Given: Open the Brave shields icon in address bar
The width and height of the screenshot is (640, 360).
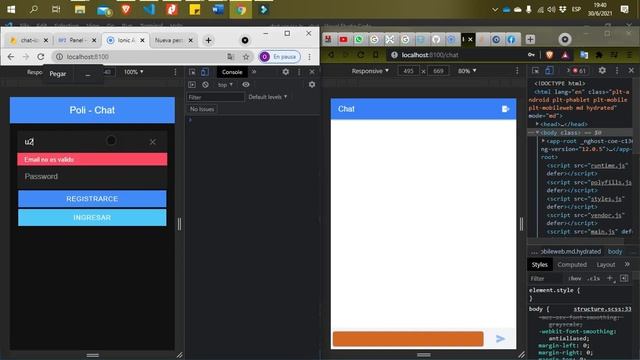Looking at the screenshot, I should click(x=549, y=55).
